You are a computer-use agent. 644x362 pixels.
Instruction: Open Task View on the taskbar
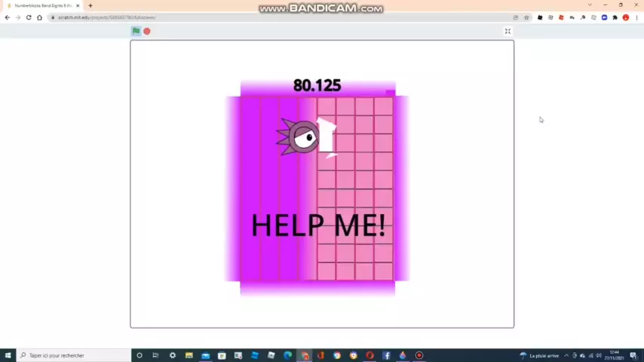[155, 355]
